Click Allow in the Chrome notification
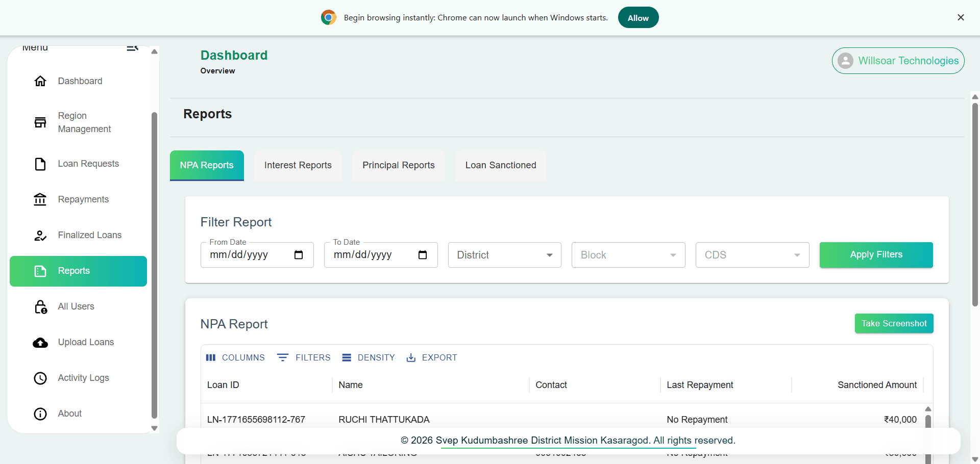The width and height of the screenshot is (980, 464). pyautogui.click(x=638, y=18)
